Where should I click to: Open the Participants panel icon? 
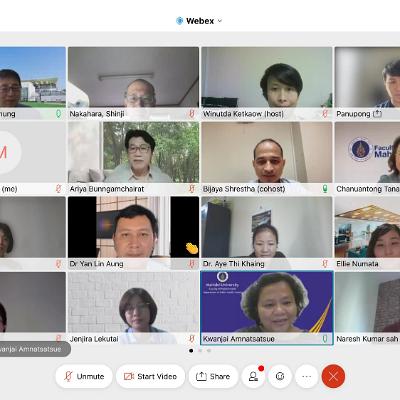click(253, 376)
